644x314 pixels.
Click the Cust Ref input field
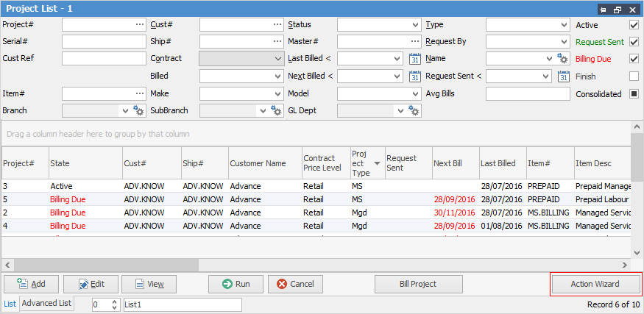tap(104, 59)
